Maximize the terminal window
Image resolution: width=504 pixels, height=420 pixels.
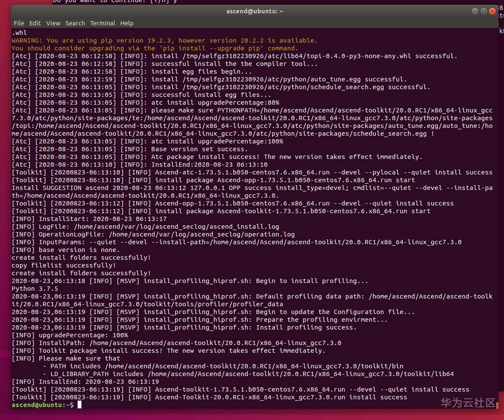pyautogui.click(x=483, y=11)
